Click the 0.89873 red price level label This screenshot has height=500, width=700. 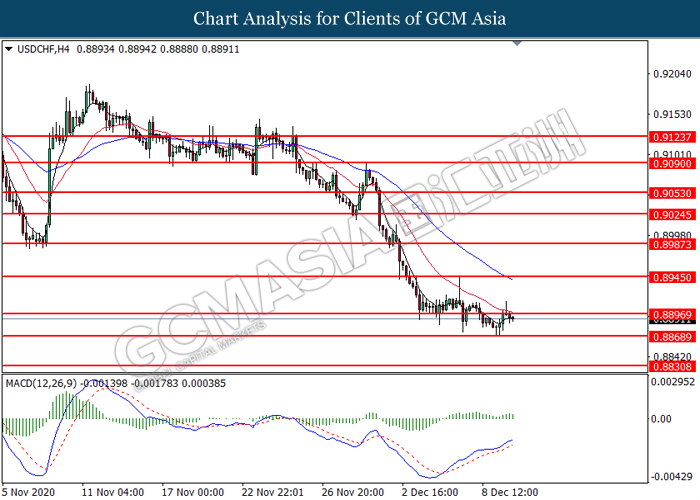672,244
